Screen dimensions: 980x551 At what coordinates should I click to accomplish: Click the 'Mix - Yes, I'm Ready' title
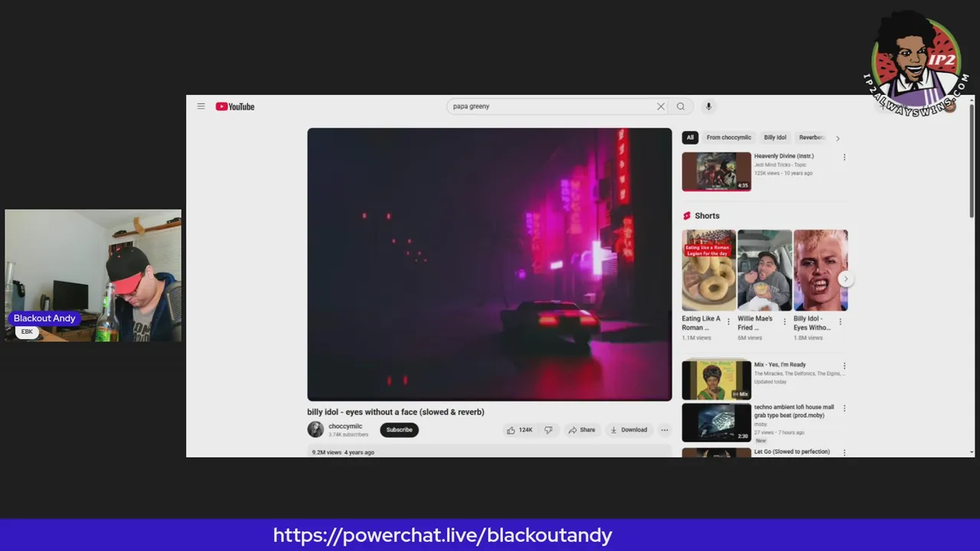click(780, 365)
